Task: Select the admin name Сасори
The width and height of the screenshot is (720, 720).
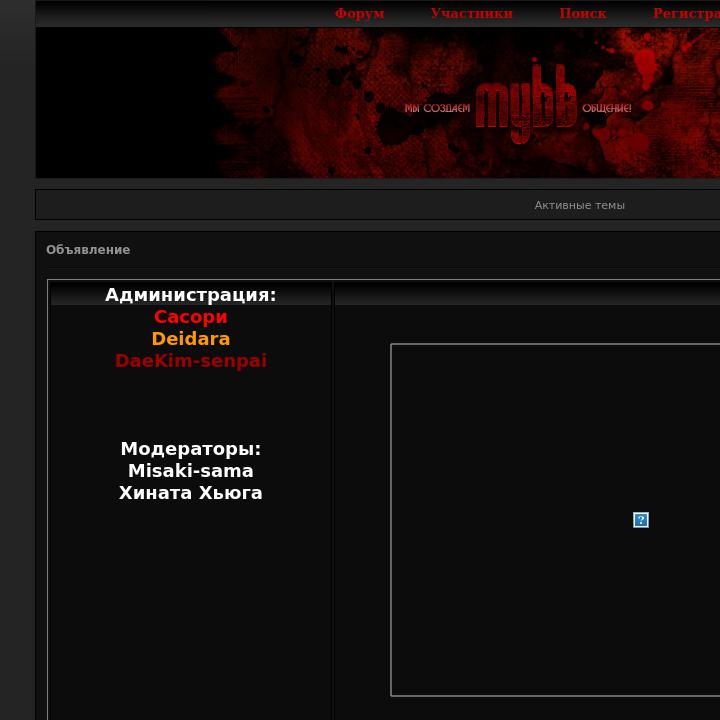Action: pyautogui.click(x=191, y=317)
